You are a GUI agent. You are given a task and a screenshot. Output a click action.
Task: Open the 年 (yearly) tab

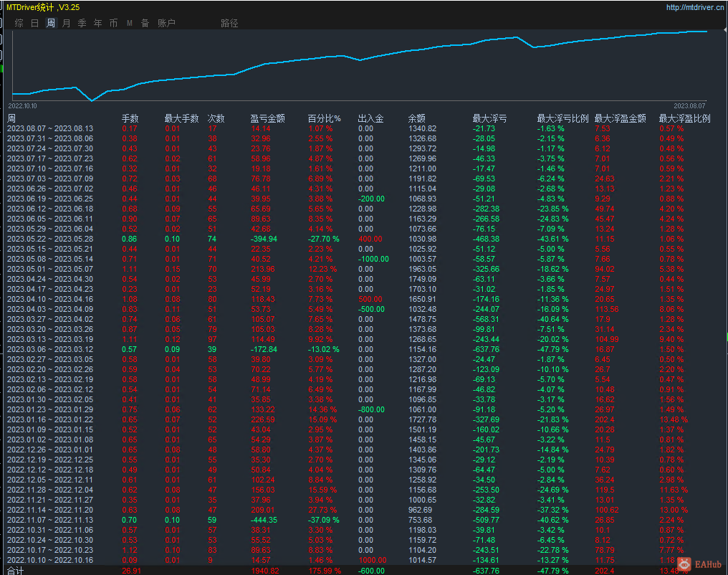pos(98,23)
